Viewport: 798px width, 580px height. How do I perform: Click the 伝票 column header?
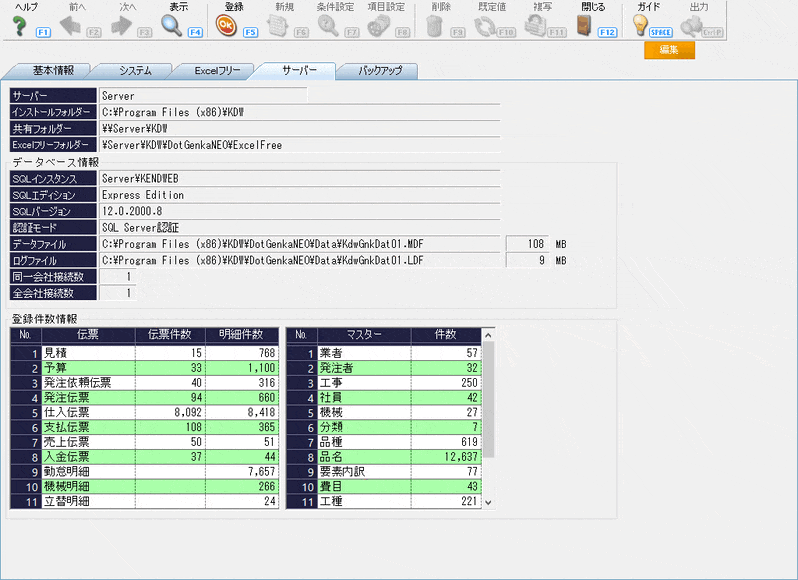point(88,335)
